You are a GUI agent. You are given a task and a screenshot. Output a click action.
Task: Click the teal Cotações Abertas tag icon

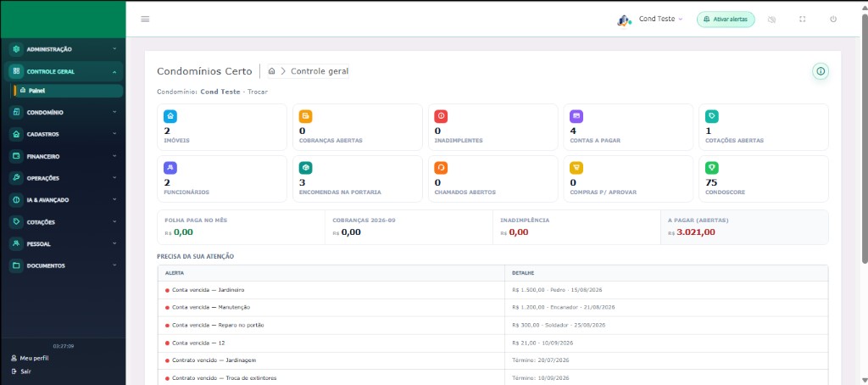click(712, 116)
